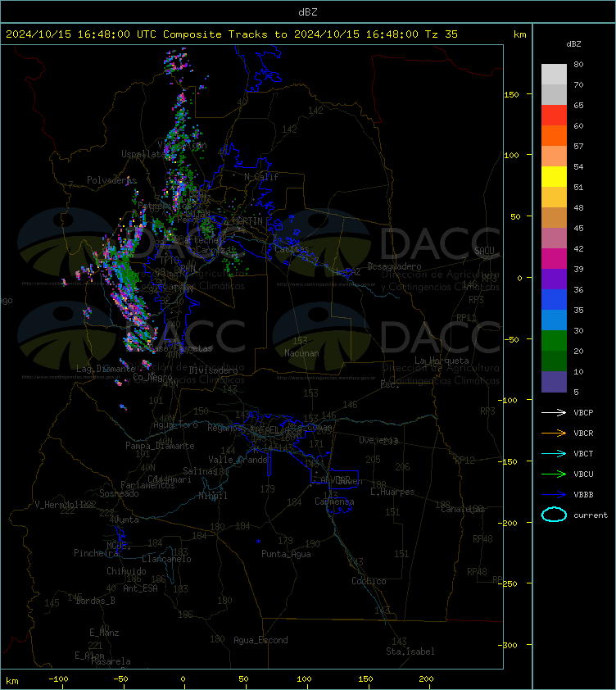
Task: Click the white VBCP track arrow
Action: 554,412
